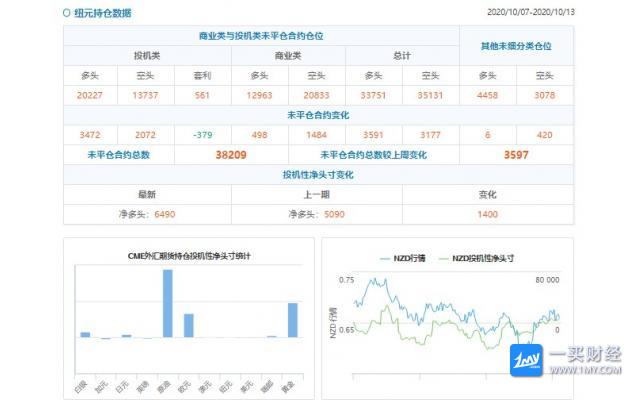
Task: Click the 投机类 column group header
Action: pyautogui.click(x=147, y=56)
